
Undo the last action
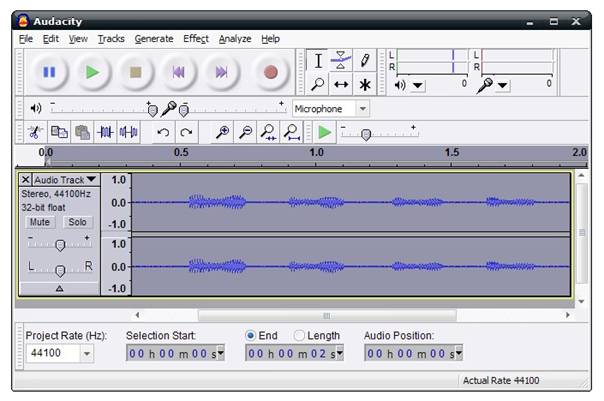click(x=163, y=132)
